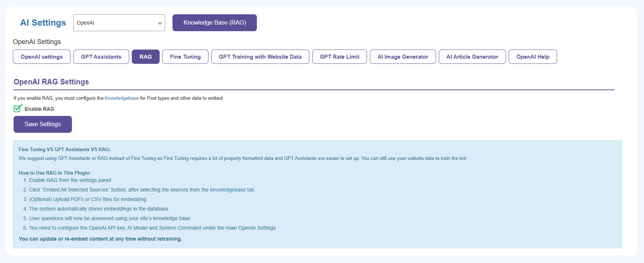Click the How to Use RAG heading

(x=54, y=173)
